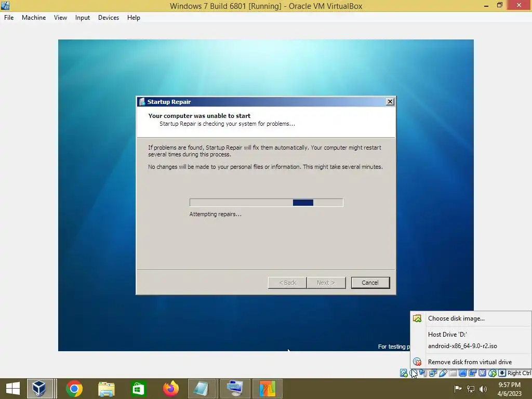Open the Input menu
Image resolution: width=532 pixels, height=399 pixels.
pos(83,18)
